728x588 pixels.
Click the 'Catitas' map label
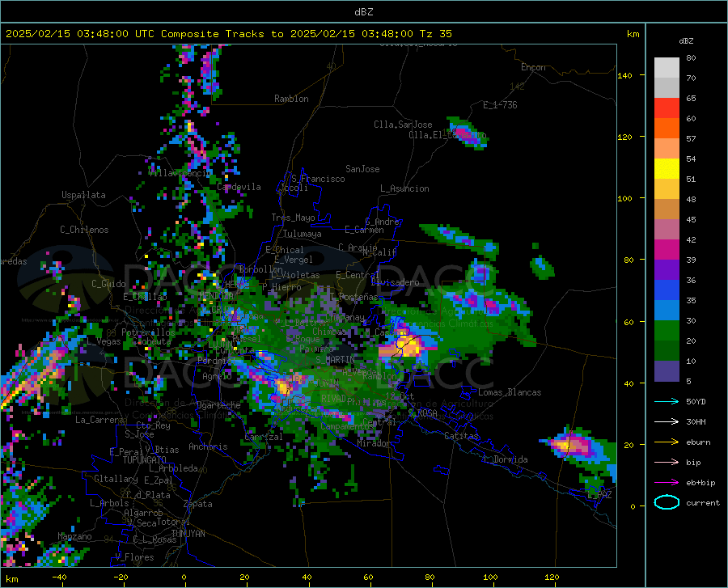(x=462, y=436)
